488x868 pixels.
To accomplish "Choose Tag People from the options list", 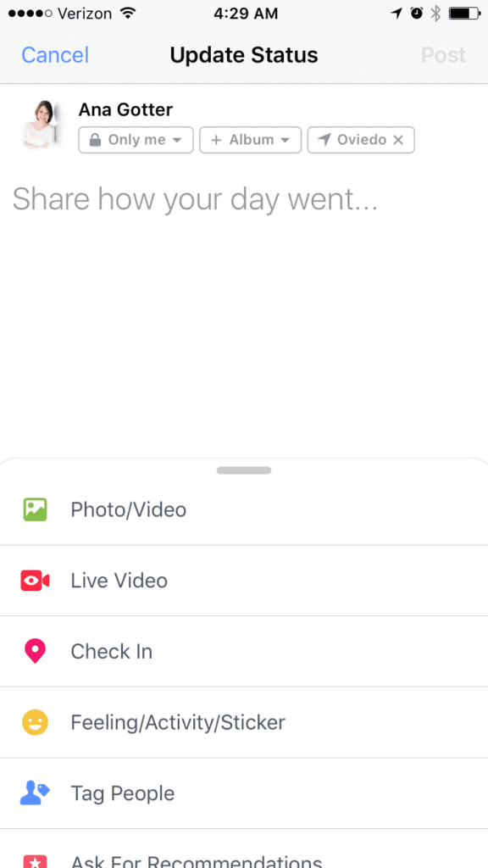I will pyautogui.click(x=121, y=793).
